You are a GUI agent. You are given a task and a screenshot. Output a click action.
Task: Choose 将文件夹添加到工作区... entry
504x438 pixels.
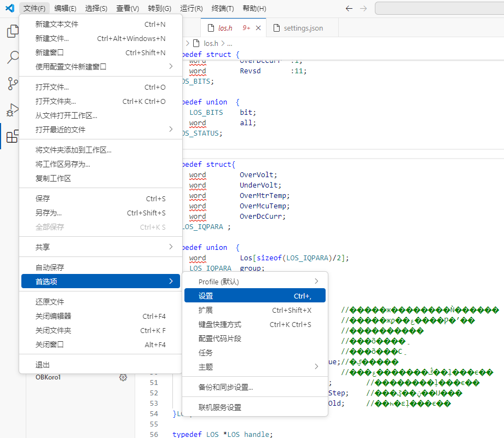(x=101, y=150)
